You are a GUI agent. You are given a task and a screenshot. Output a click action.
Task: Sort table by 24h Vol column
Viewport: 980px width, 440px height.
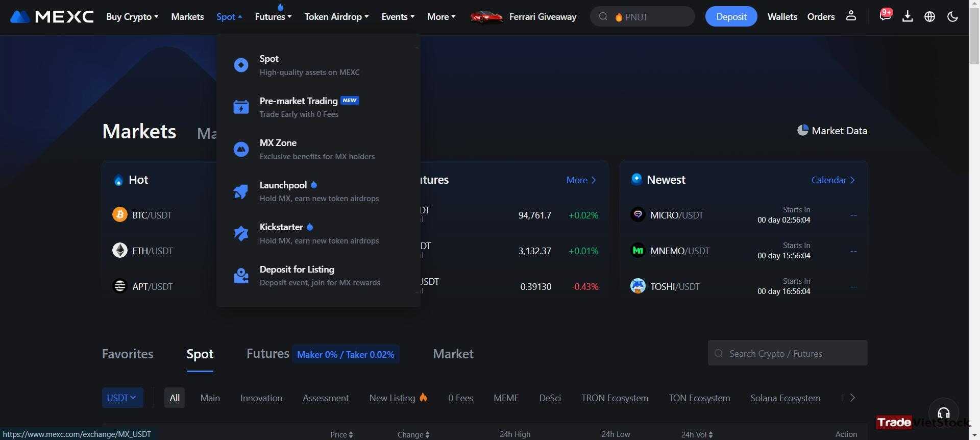697,434
